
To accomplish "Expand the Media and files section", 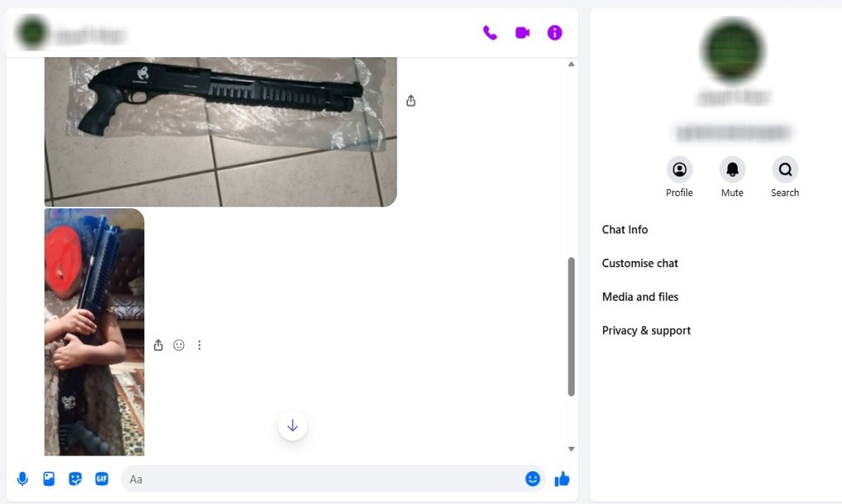I will [x=640, y=297].
